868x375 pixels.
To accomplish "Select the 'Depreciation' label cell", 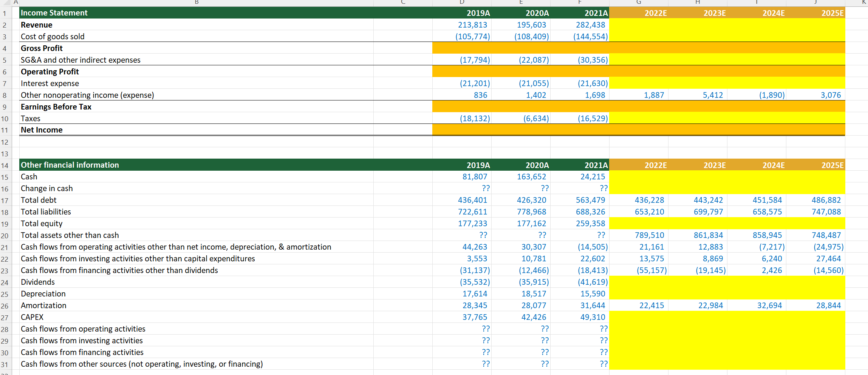I will [43, 294].
